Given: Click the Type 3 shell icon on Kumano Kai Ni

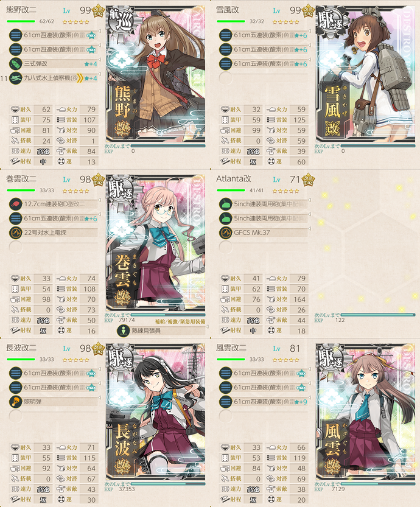Looking at the screenshot, I should click(x=15, y=64).
